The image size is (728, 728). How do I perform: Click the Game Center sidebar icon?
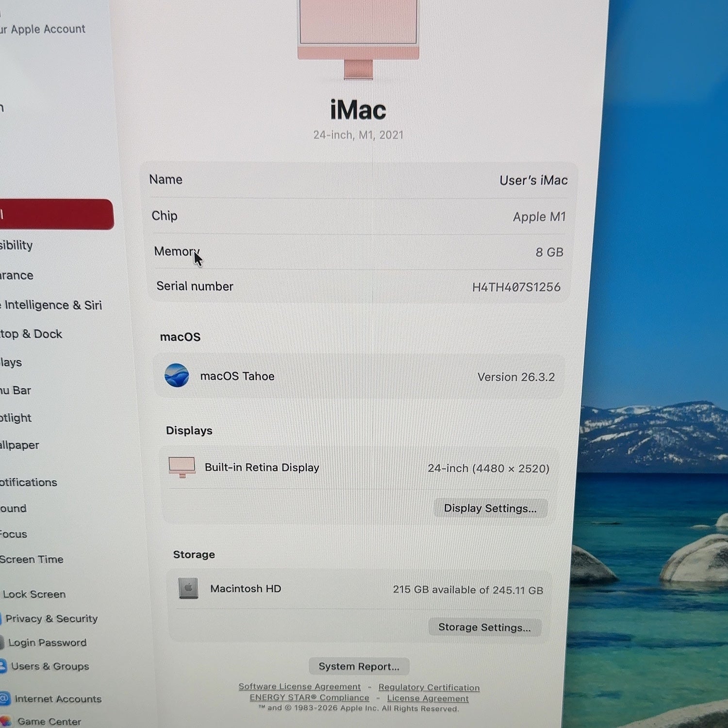(5, 721)
